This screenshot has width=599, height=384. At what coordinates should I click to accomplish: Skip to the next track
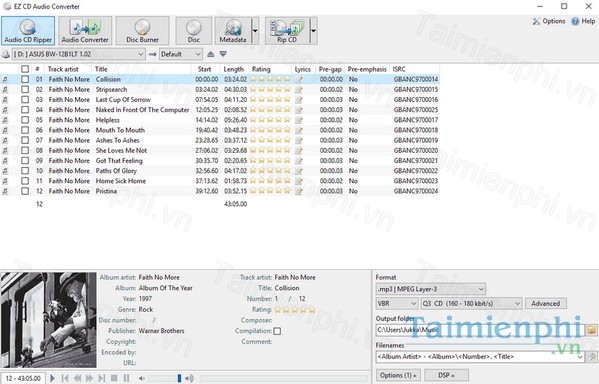[x=102, y=378]
